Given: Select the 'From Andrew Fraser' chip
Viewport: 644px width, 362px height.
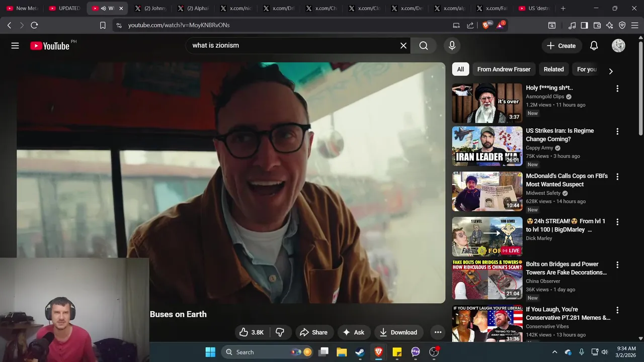Looking at the screenshot, I should tap(504, 69).
